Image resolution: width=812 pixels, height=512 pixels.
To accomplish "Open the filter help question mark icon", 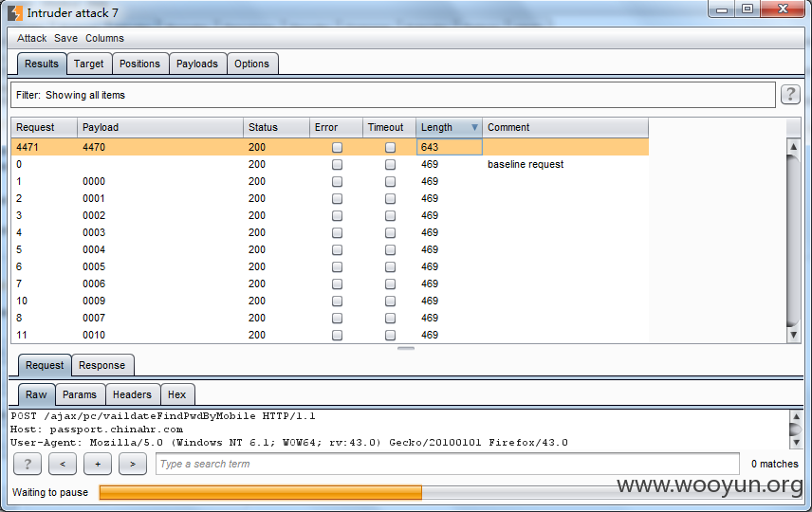I will (790, 94).
